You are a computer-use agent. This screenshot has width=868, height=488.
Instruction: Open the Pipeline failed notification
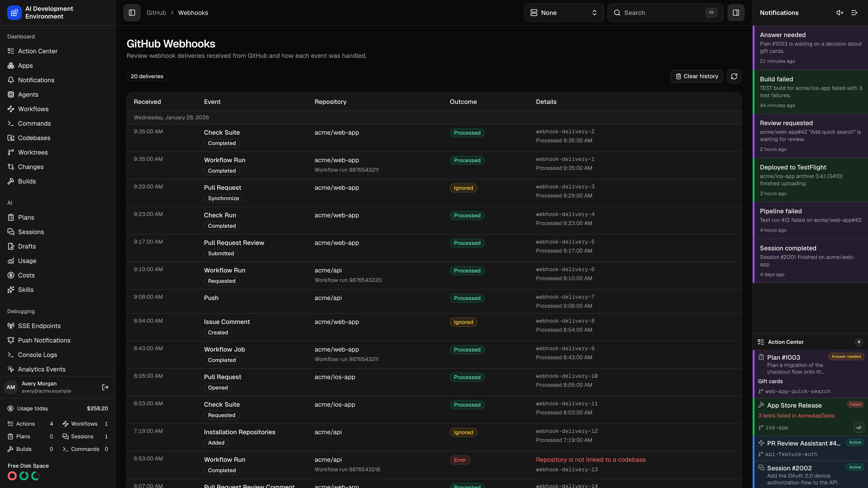pos(810,220)
